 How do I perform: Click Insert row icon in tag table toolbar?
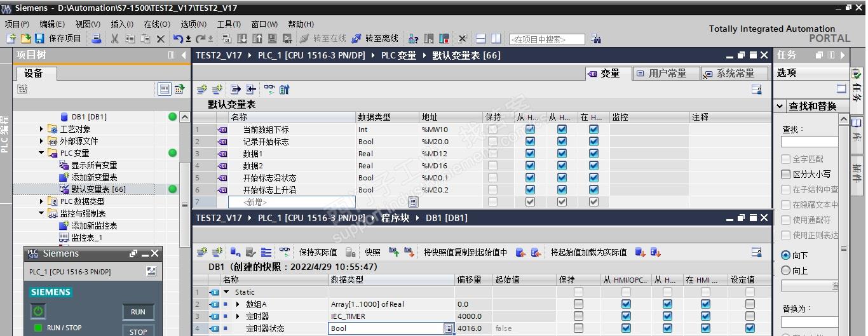202,90
